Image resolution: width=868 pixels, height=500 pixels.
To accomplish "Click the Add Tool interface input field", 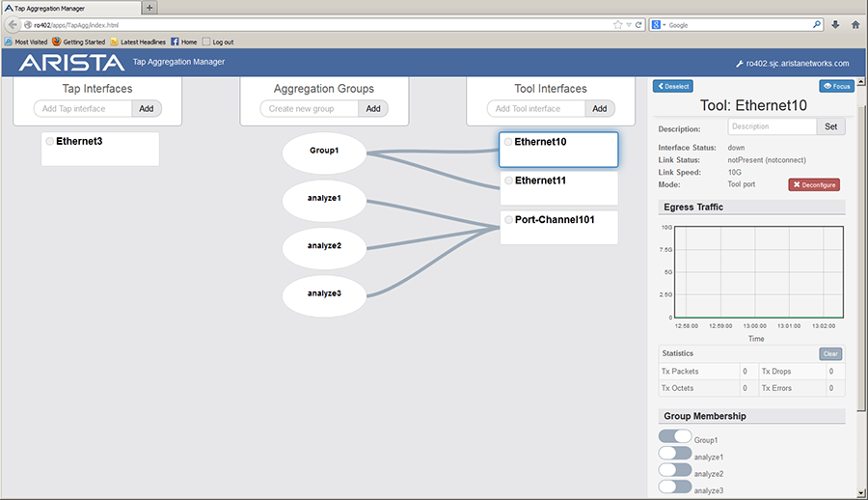I will (x=536, y=109).
